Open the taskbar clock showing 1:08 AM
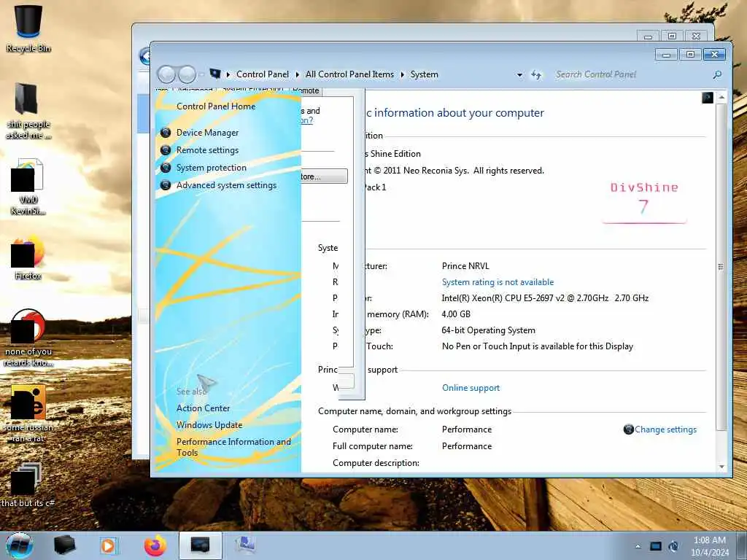 pyautogui.click(x=710, y=546)
